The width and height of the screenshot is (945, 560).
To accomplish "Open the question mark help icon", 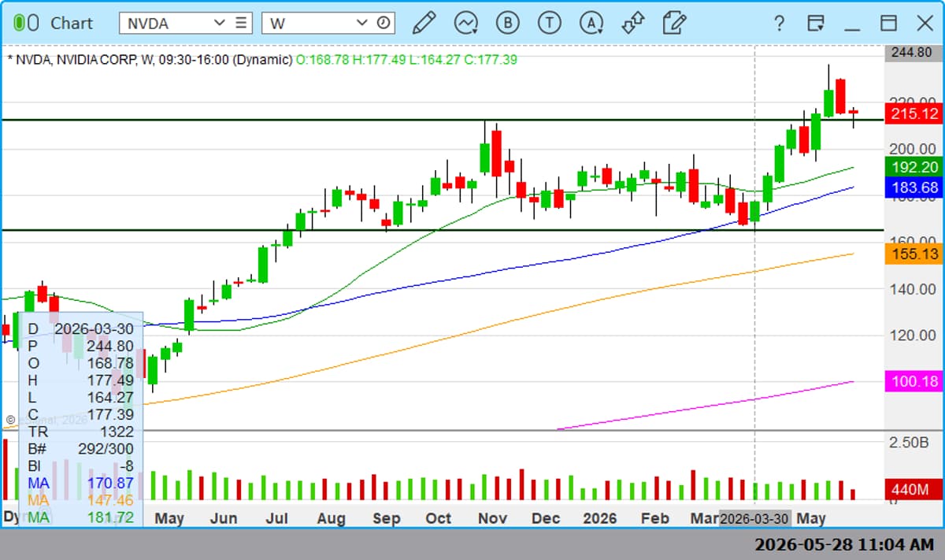I will click(779, 23).
